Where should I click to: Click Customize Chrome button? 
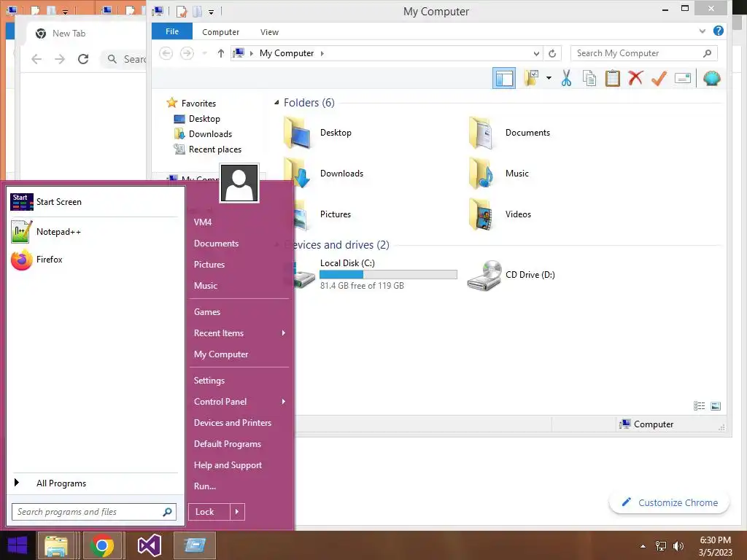[x=670, y=503]
